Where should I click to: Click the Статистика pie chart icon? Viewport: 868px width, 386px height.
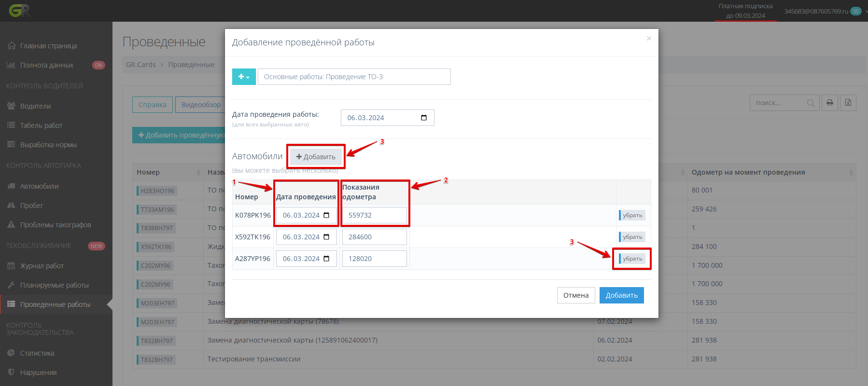pos(11,353)
